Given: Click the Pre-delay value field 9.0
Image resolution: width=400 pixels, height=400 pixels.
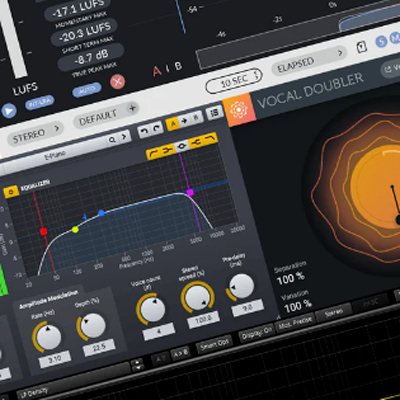Looking at the screenshot, I should 247,308.
